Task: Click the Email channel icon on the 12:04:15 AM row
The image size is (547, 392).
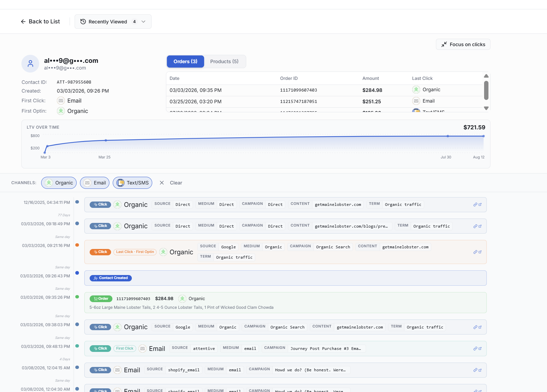Action: click(x=117, y=370)
